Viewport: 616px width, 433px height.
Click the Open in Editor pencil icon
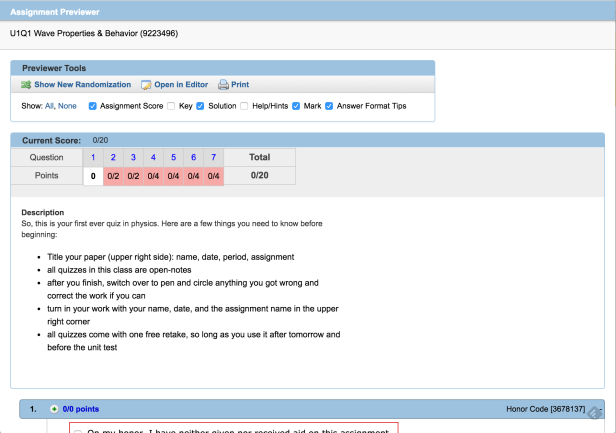pos(146,85)
